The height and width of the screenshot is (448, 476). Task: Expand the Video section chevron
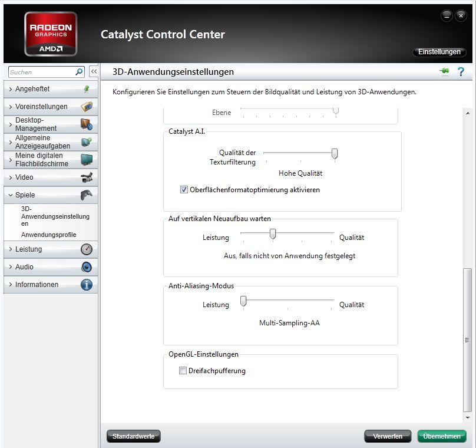tap(11, 177)
